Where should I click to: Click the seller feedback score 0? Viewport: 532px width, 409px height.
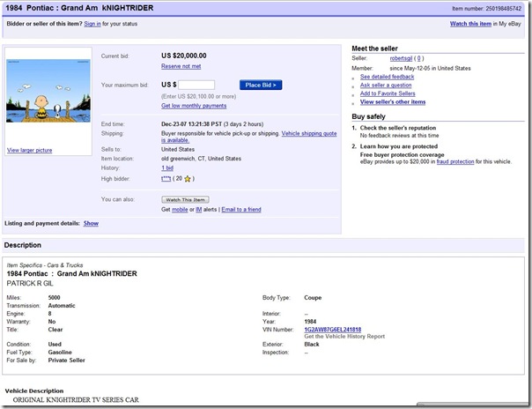point(418,58)
